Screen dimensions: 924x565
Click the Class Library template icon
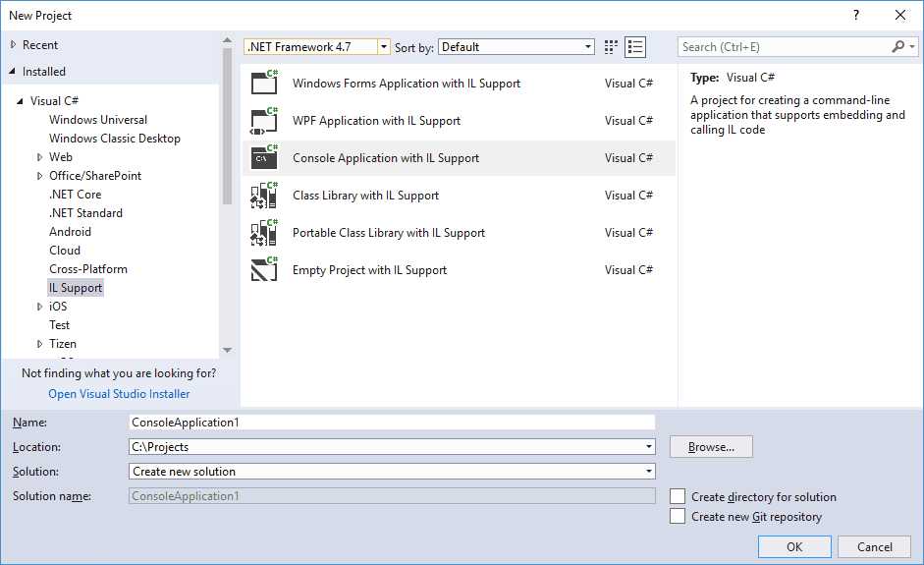265,196
